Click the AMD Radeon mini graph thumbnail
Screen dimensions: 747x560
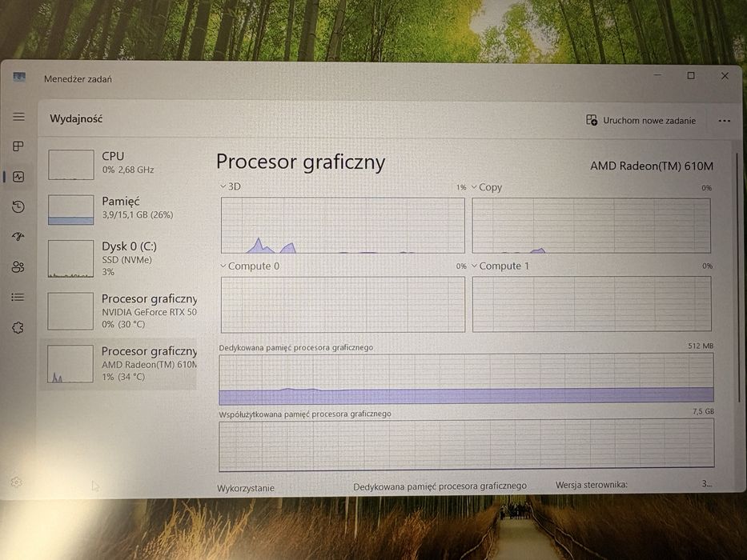coord(70,364)
